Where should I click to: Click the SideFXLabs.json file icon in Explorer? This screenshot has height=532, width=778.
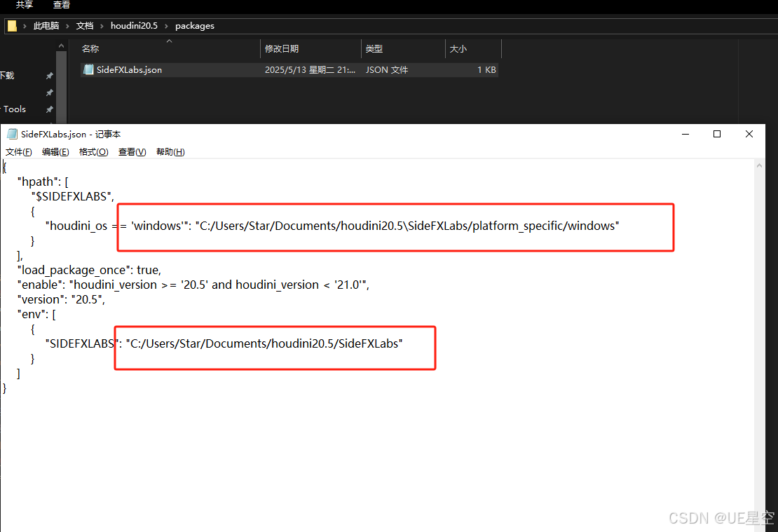88,69
